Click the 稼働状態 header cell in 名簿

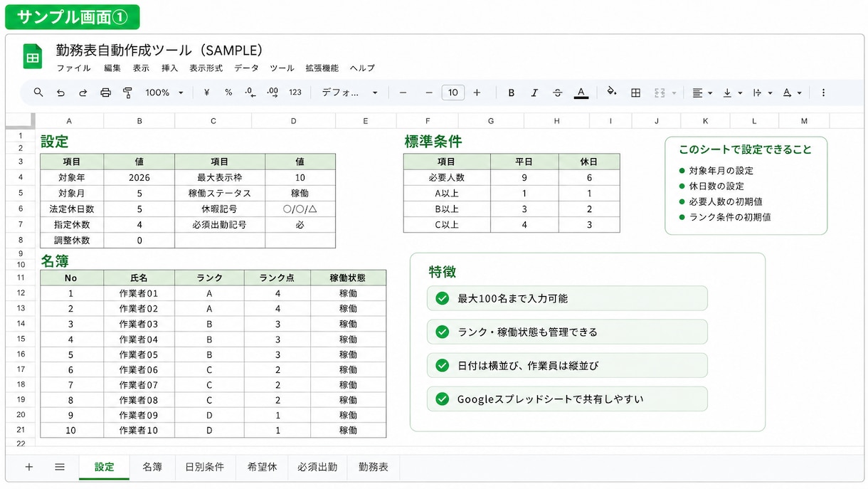click(x=348, y=278)
